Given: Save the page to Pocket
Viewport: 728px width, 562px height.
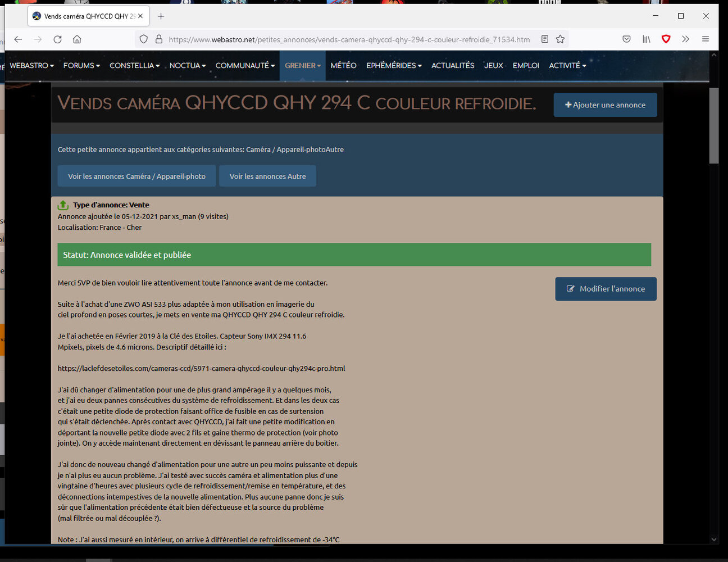Looking at the screenshot, I should tap(626, 39).
